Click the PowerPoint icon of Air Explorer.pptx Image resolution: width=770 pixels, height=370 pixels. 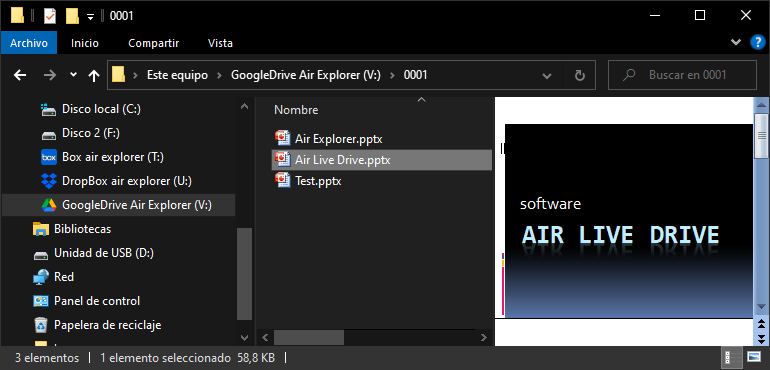click(283, 138)
